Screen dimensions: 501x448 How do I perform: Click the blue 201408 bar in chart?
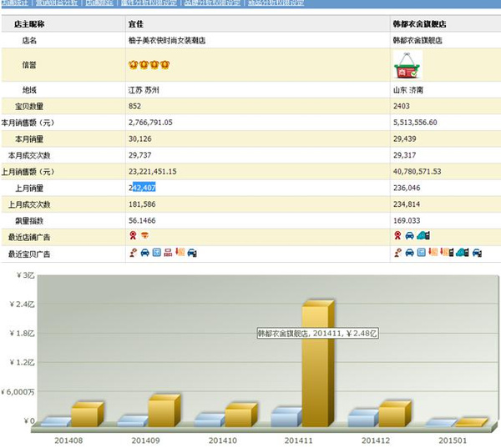pos(56,422)
